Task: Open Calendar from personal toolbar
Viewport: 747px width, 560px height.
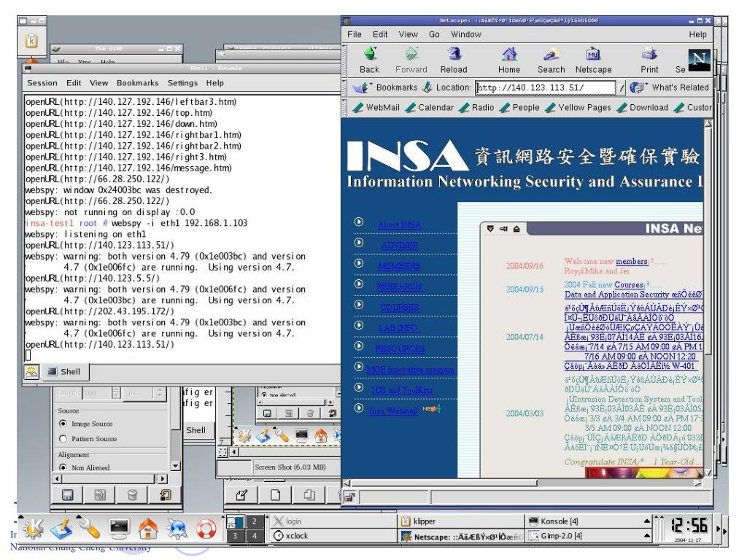Action: point(429,108)
